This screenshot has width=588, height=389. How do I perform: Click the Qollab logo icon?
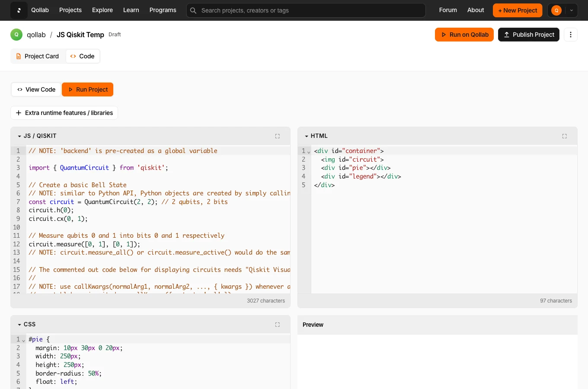tap(19, 10)
